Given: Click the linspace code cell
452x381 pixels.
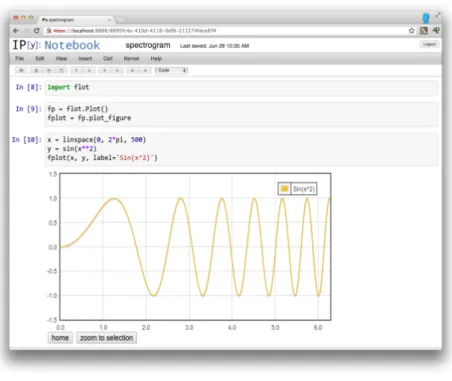Looking at the screenshot, I should tap(241, 149).
